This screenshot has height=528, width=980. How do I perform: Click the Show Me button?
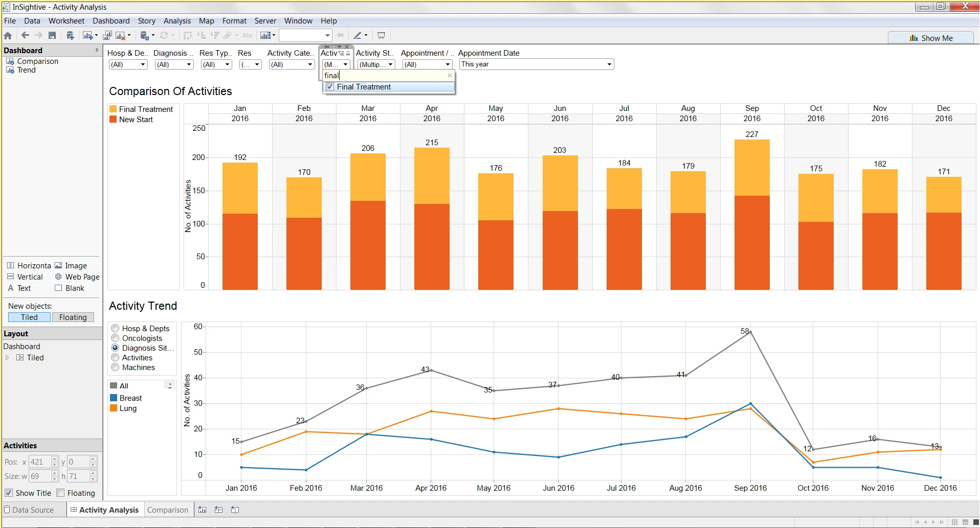point(931,37)
